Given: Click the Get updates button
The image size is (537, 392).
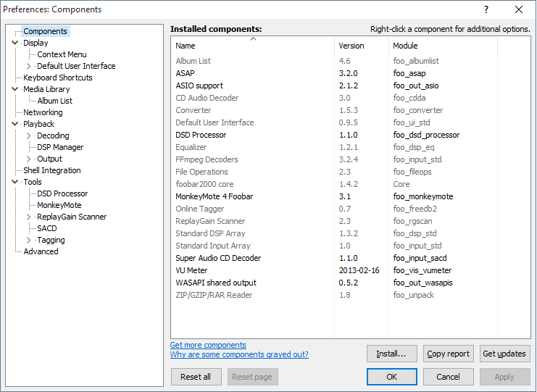Looking at the screenshot, I should [505, 354].
